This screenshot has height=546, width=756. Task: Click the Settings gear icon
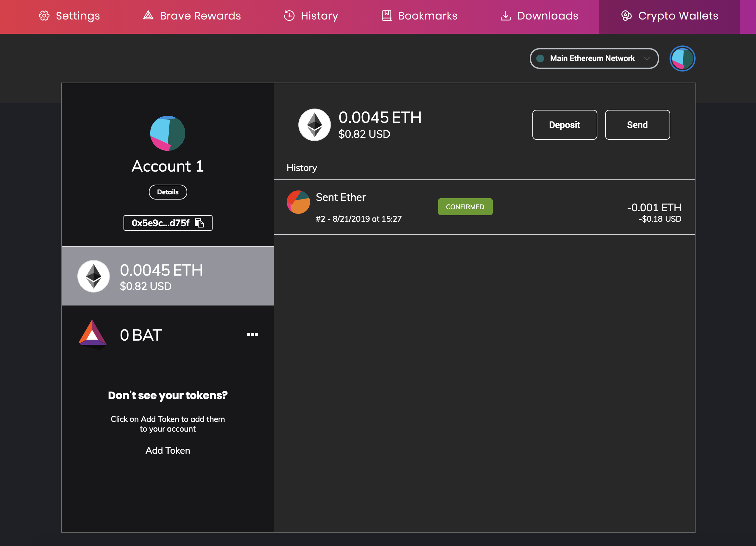tap(44, 16)
